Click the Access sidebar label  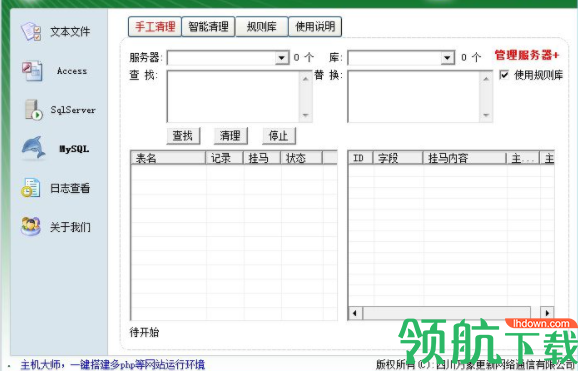coord(72,71)
